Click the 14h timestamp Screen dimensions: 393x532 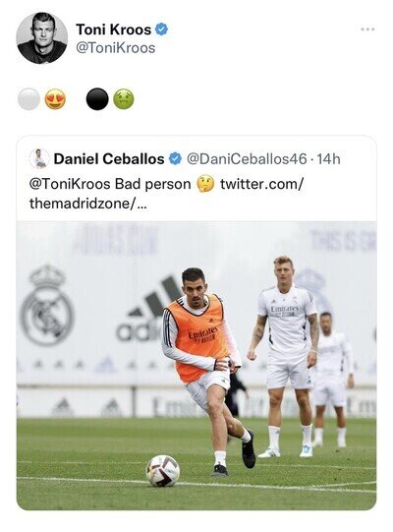tap(328, 158)
